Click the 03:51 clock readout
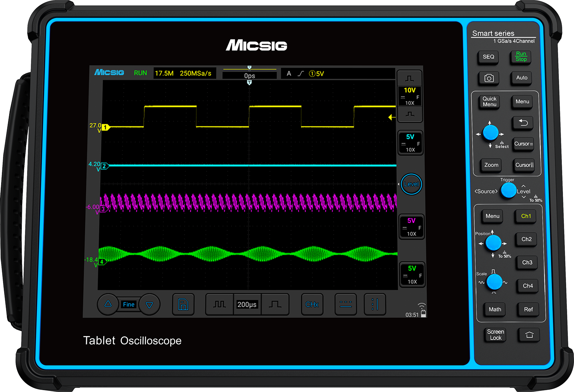Image resolution: width=574 pixels, height=392 pixels. 412,315
